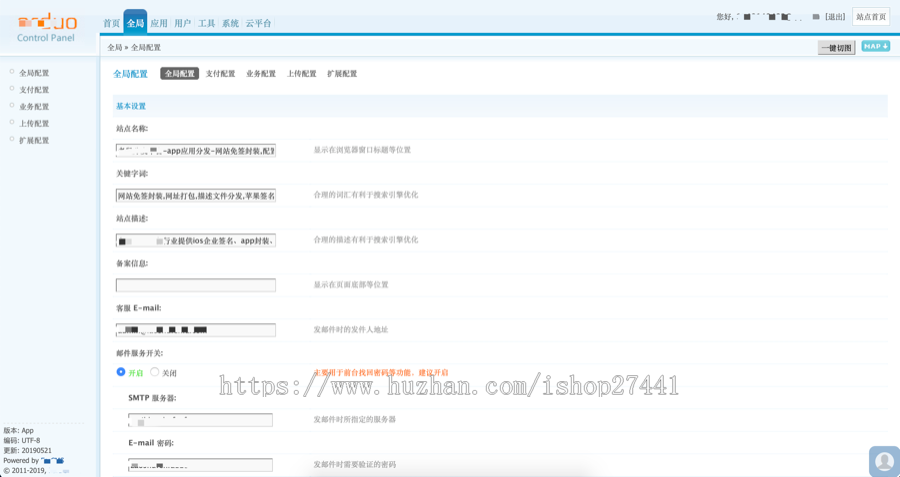Click the Control Panel logo
900x477 pixels.
tap(47, 29)
